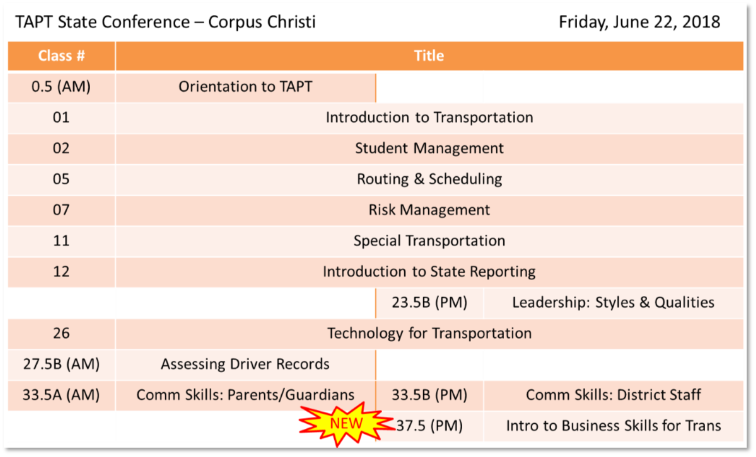Click the '0.5 (AM)' class number cell
Viewport: 756px width, 457px height.
coord(61,87)
